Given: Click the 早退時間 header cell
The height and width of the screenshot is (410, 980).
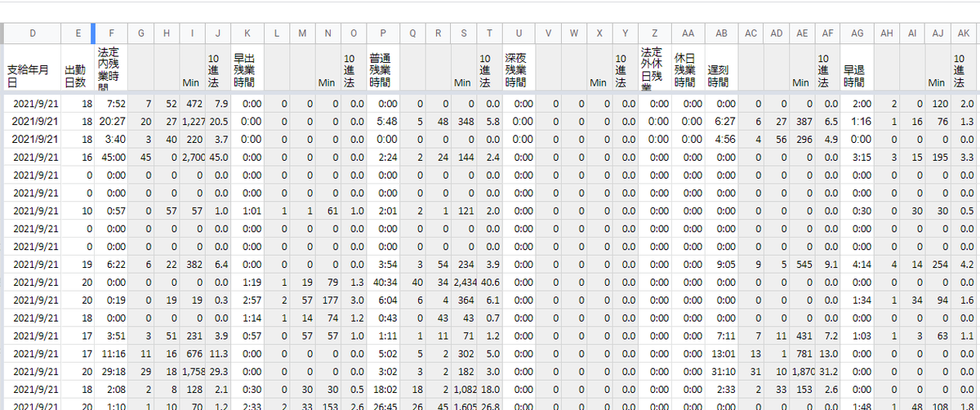Looking at the screenshot, I should pos(857,69).
